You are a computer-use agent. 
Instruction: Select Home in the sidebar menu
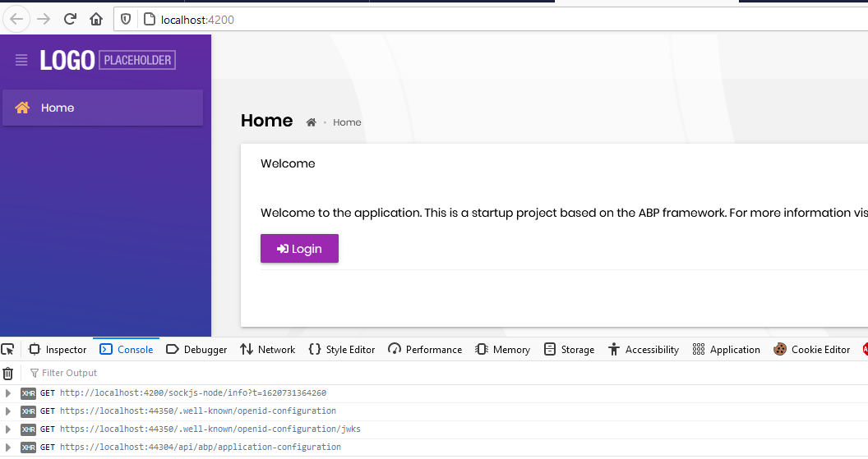(103, 108)
